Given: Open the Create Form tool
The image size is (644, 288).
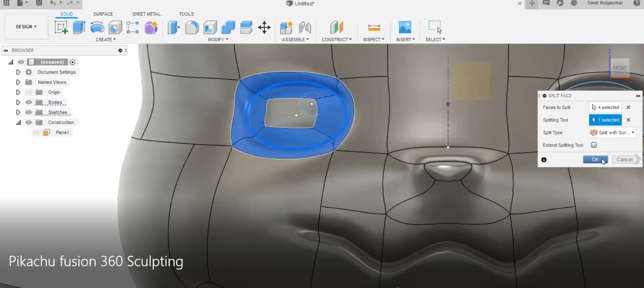Looking at the screenshot, I should click(x=151, y=27).
